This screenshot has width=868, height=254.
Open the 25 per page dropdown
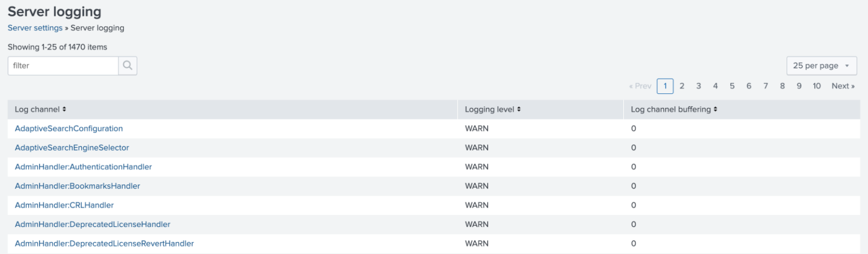pos(822,66)
